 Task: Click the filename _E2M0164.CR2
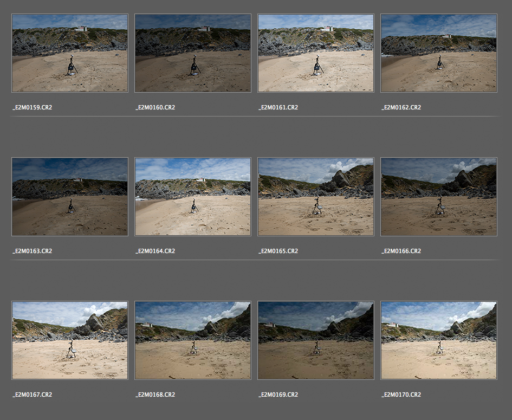click(155, 251)
